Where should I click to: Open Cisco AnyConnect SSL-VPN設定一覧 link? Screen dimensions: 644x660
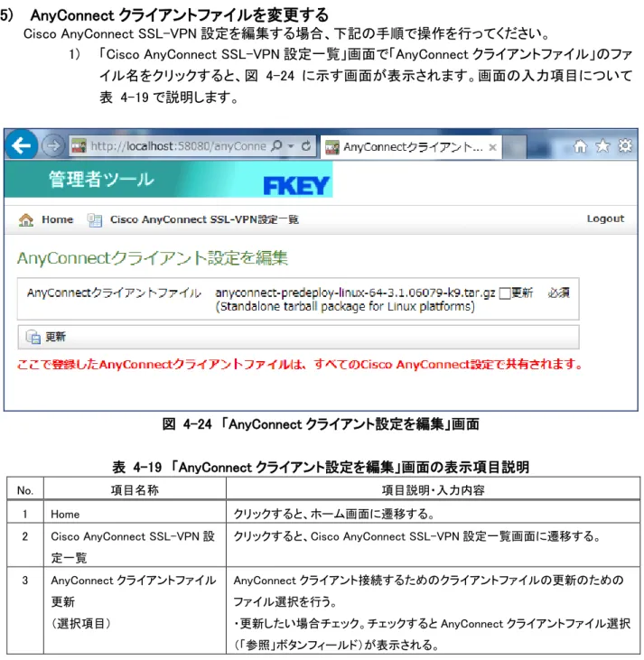[x=204, y=219]
